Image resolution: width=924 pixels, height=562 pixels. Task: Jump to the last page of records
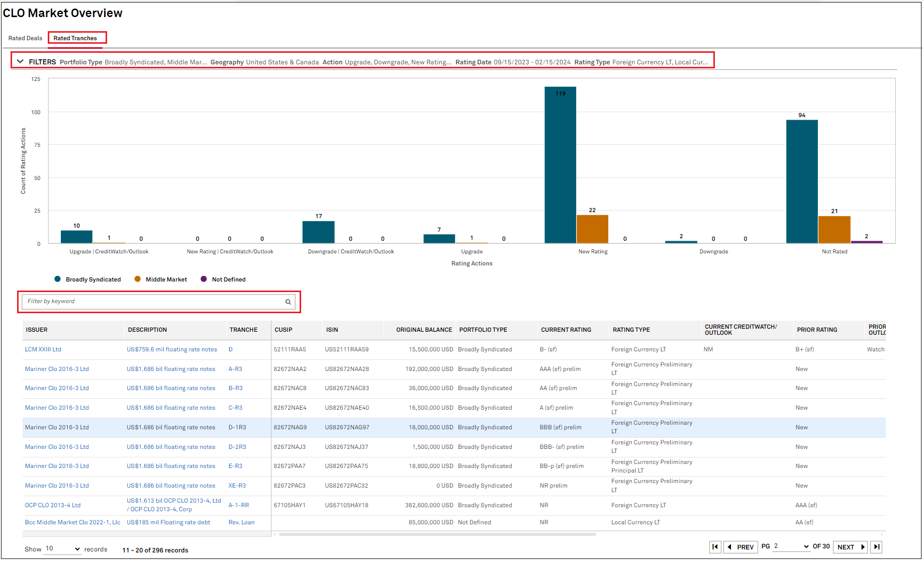(877, 547)
